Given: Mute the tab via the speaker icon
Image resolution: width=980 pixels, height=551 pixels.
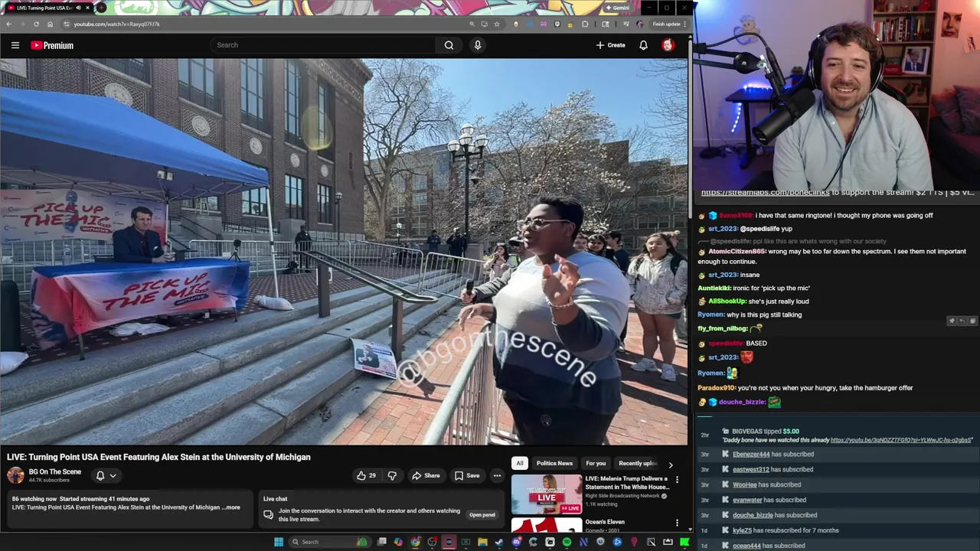Looking at the screenshot, I should tap(78, 8).
